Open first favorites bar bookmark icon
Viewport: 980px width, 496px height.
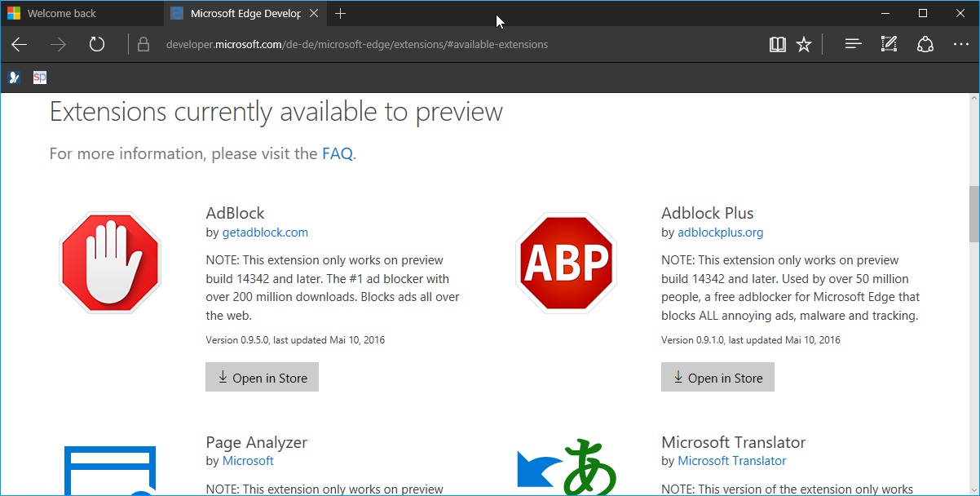14,77
